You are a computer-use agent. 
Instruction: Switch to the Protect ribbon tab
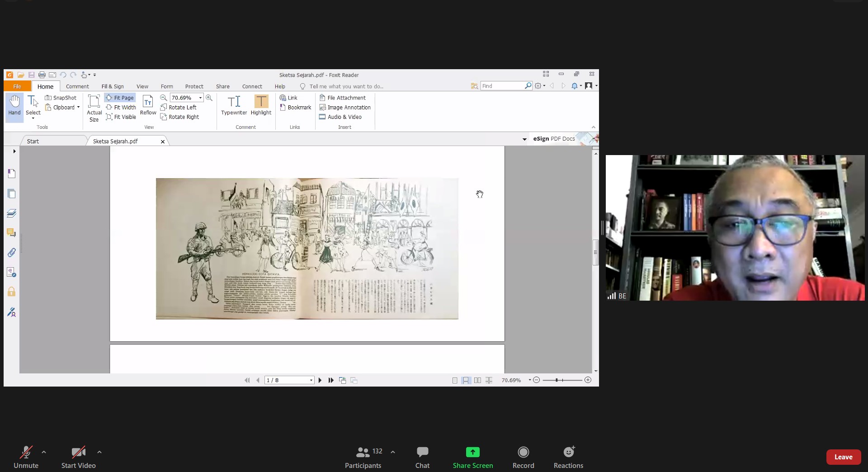[x=194, y=86]
